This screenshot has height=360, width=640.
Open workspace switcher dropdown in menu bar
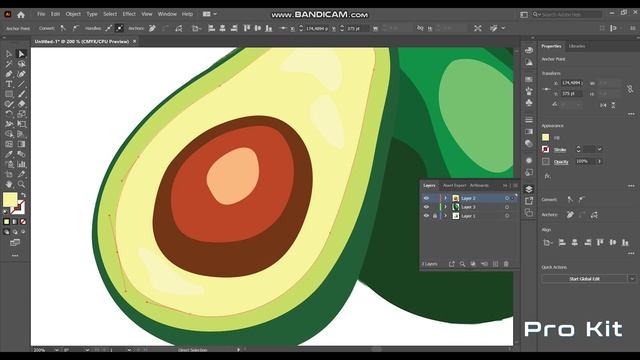point(210,14)
